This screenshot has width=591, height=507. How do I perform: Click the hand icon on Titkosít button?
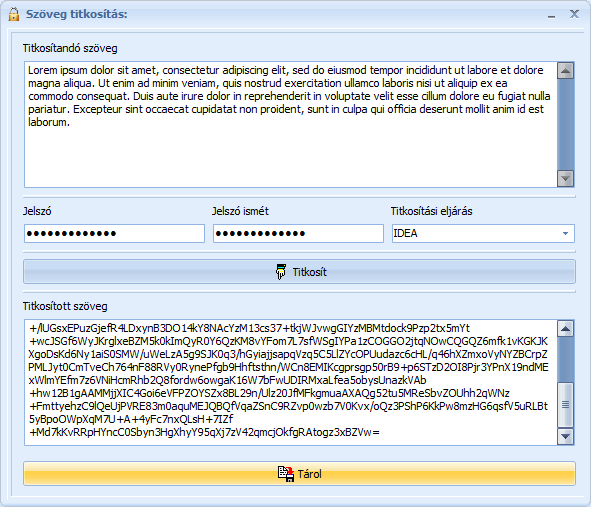coord(281,272)
